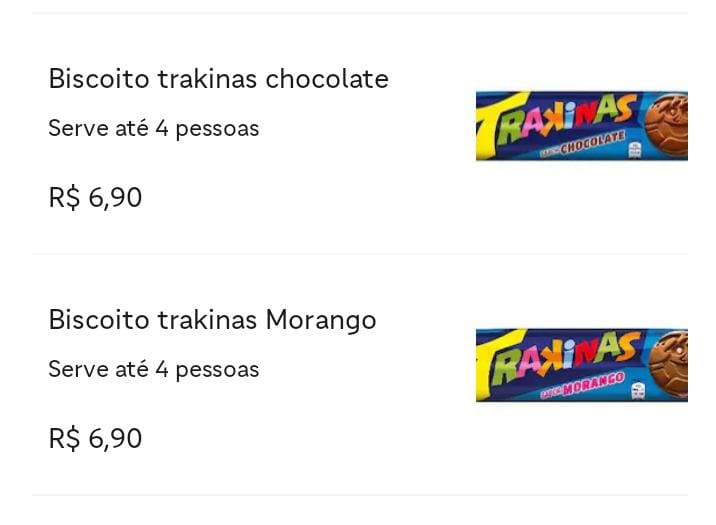Select the chocolate Trakinas package thumbnail

click(582, 126)
